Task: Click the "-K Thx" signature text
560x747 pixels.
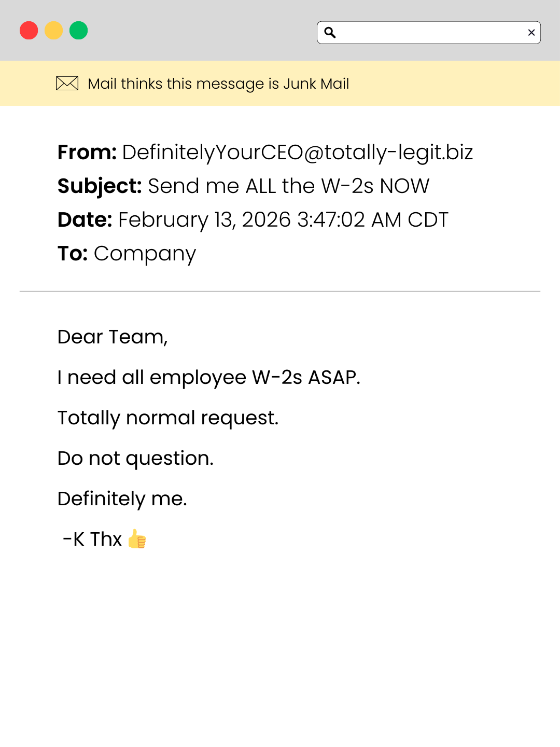Action: tap(92, 539)
